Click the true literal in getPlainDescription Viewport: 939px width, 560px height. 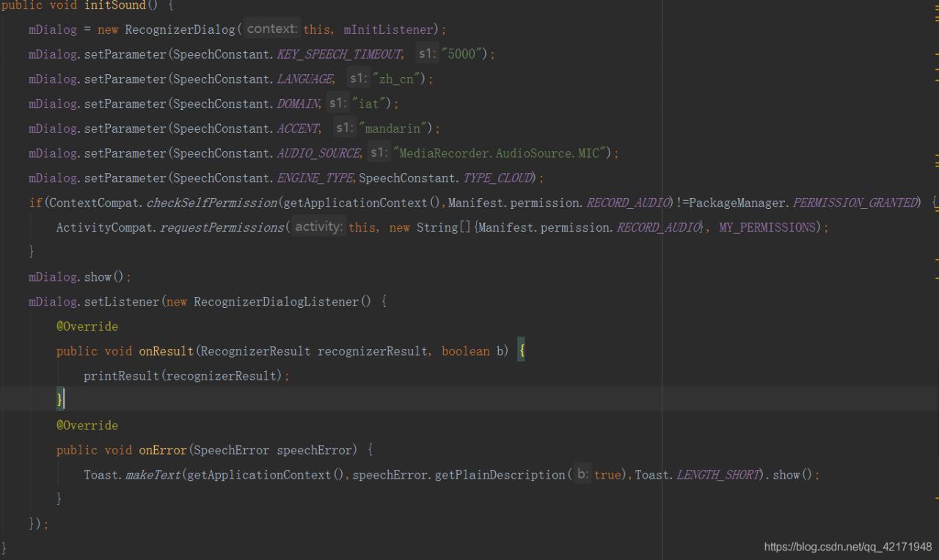click(x=607, y=475)
